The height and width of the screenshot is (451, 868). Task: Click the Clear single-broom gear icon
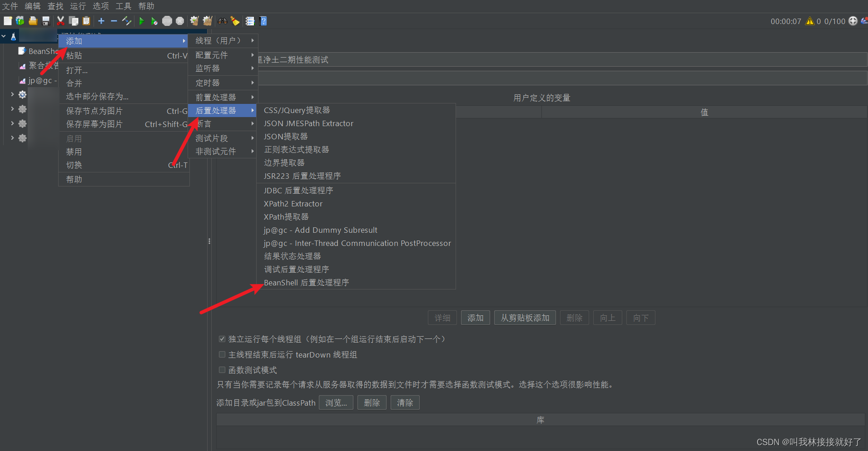click(x=194, y=21)
